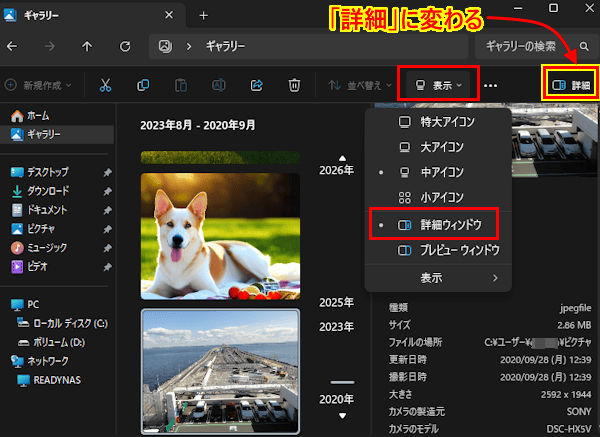Open デスクトップ folder in sidebar
This screenshot has height=437, width=600.
40,172
